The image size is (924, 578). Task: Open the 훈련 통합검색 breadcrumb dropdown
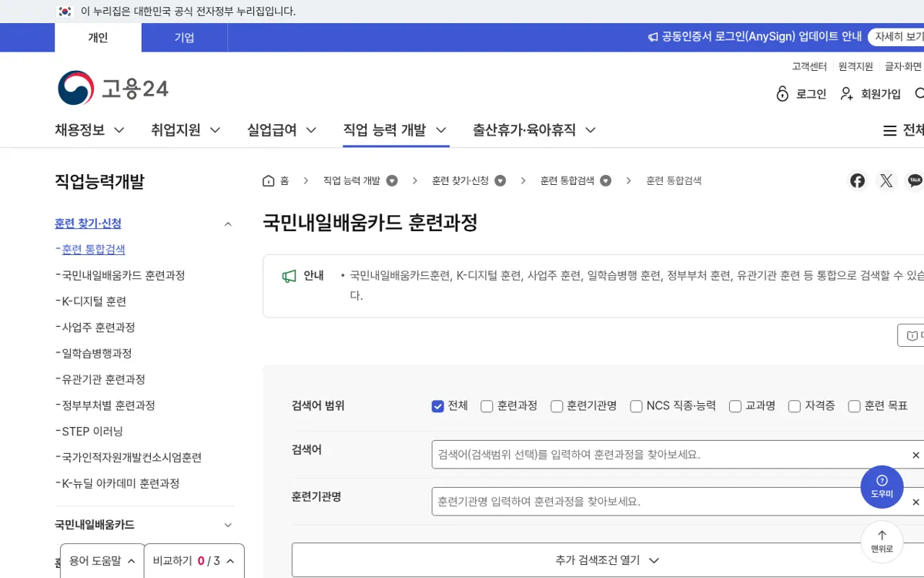606,180
